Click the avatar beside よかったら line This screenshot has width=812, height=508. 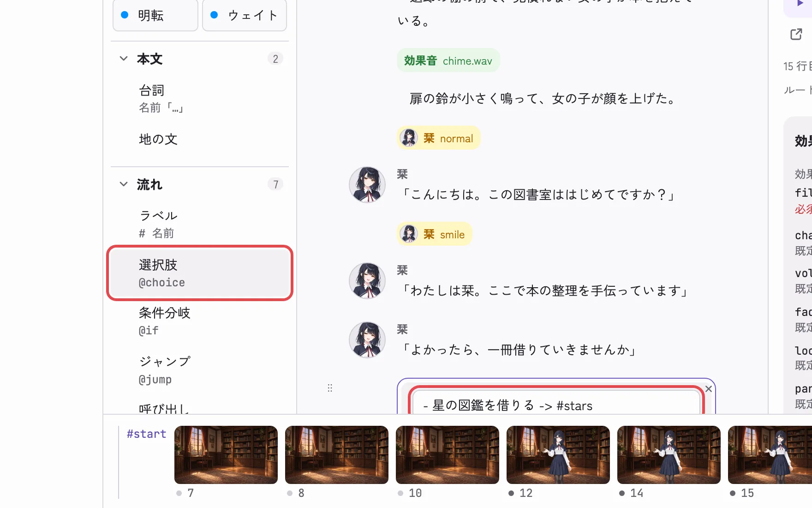367,340
